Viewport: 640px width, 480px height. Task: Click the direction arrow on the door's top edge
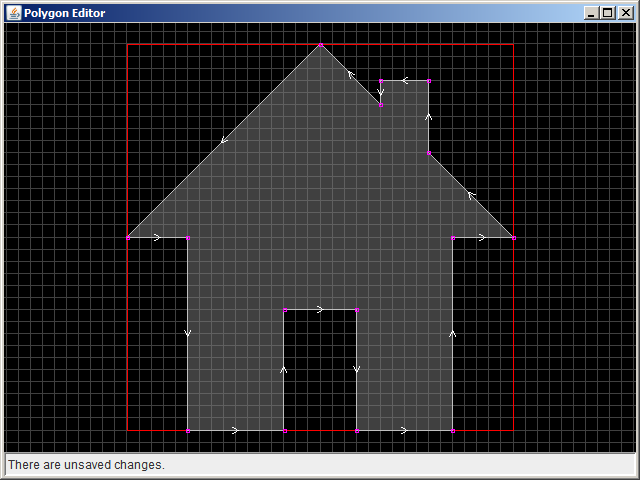click(x=320, y=310)
